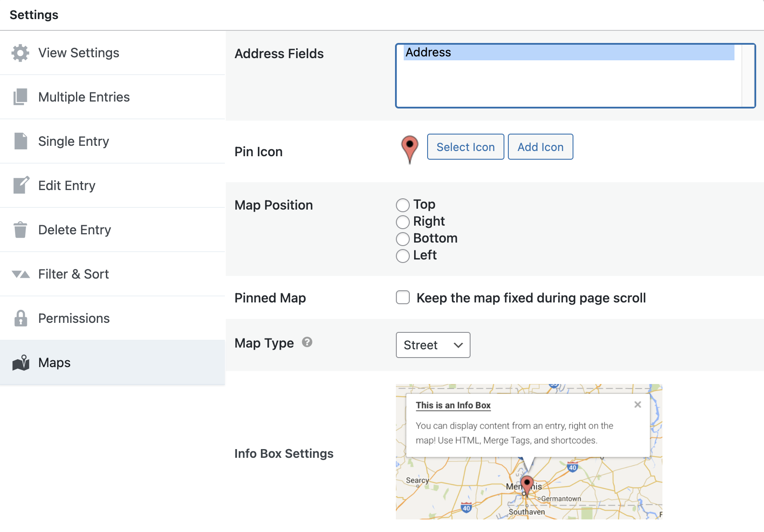Open the Map Type Street dropdown
Viewport: 764px width, 532px height.
[433, 345]
